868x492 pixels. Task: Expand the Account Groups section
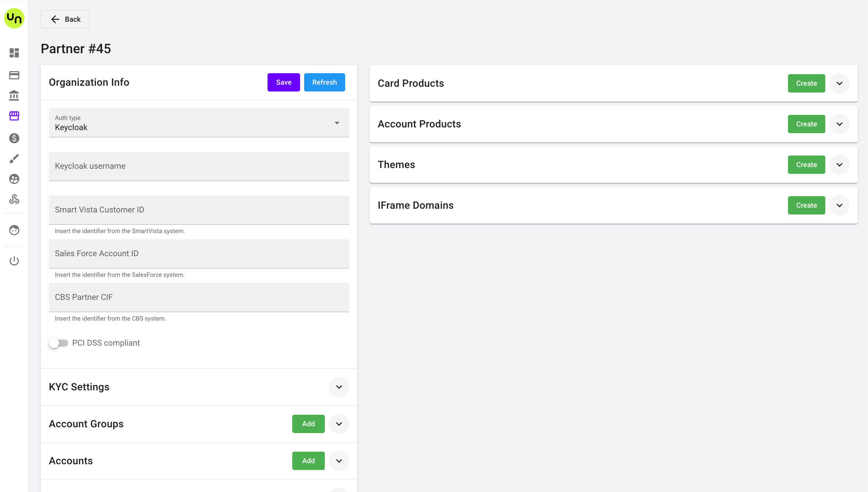pos(339,424)
